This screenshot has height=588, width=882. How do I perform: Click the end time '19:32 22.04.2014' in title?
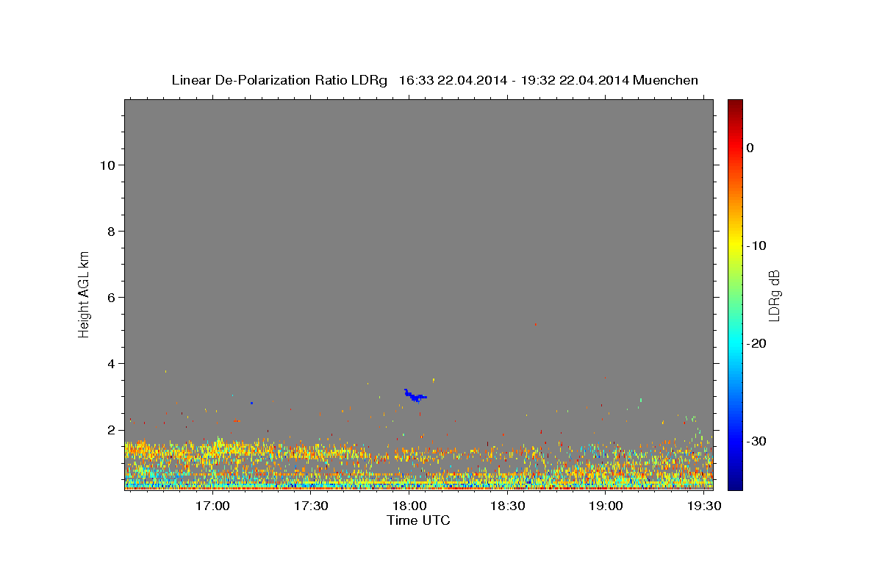tap(575, 80)
